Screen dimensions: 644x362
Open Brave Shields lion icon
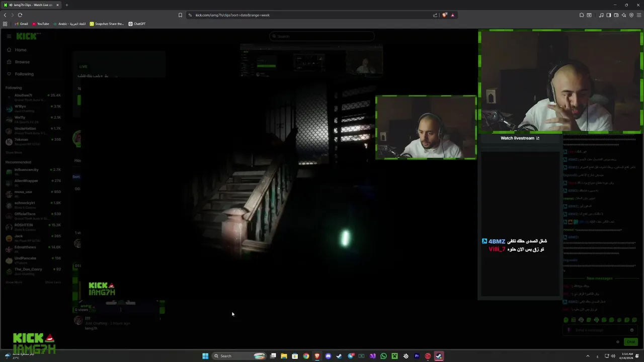coord(444,15)
